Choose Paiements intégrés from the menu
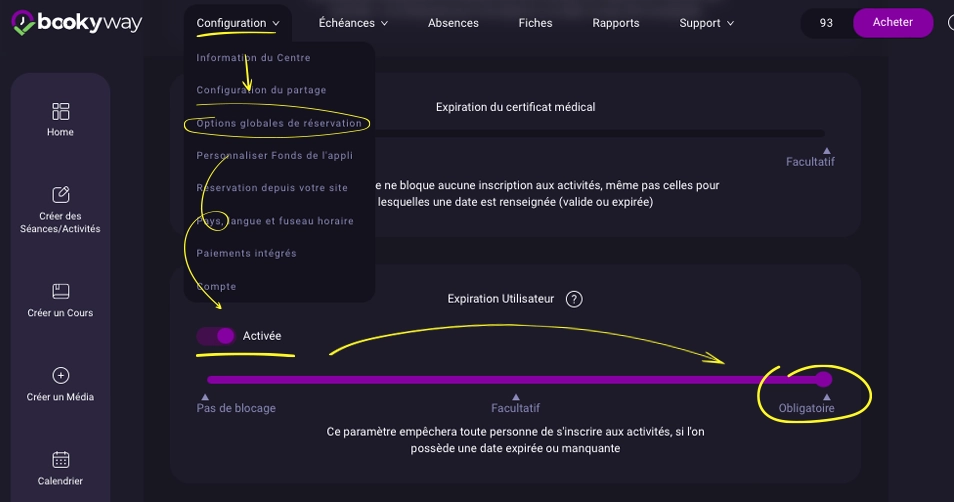The image size is (954, 502). [x=246, y=254]
